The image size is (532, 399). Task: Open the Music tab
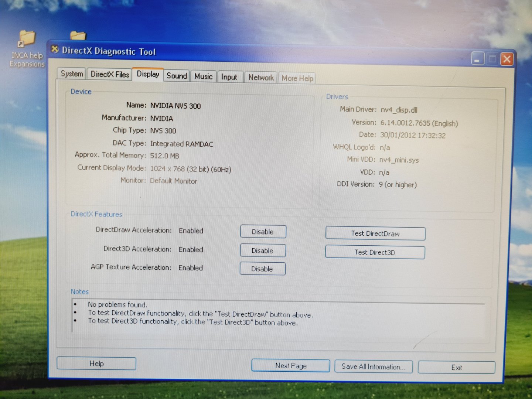(203, 76)
